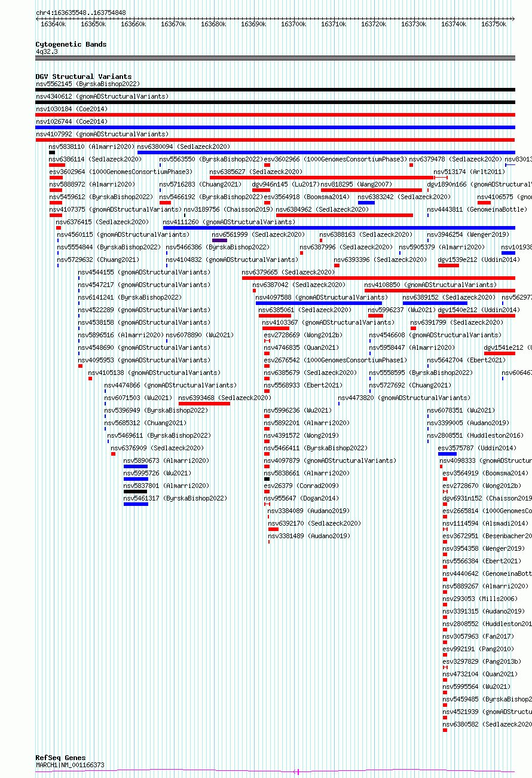The width and height of the screenshot is (532, 778).
Task: Click the nsv5905379 (Almarri2020) label
Action: (x=442, y=247)
